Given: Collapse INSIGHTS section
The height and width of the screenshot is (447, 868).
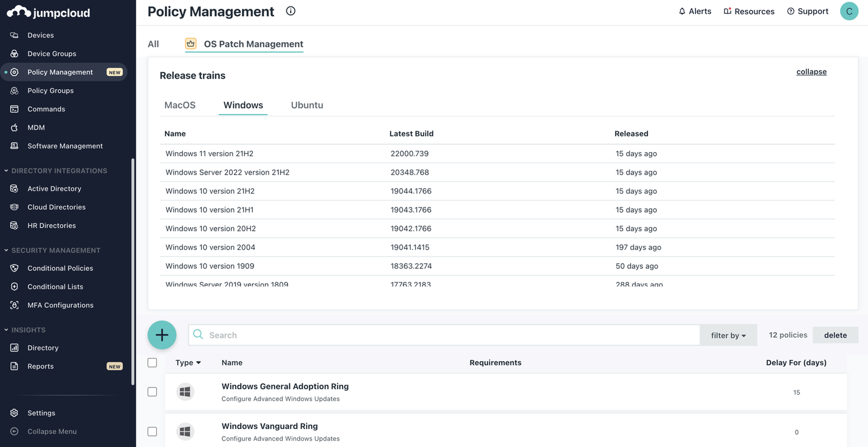Looking at the screenshot, I should tap(25, 330).
